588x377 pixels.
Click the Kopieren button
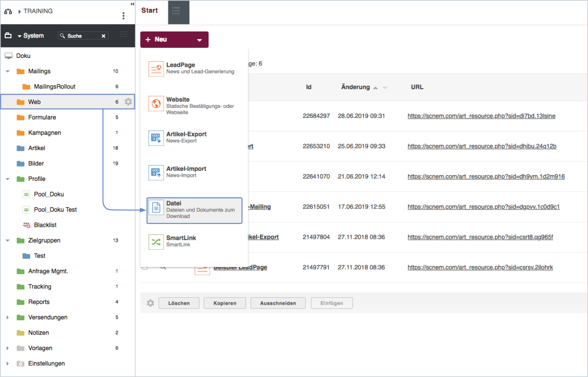(225, 303)
